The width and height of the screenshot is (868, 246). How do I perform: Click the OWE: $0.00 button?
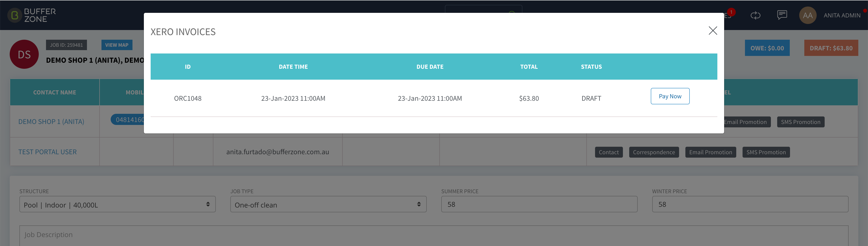[767, 48]
